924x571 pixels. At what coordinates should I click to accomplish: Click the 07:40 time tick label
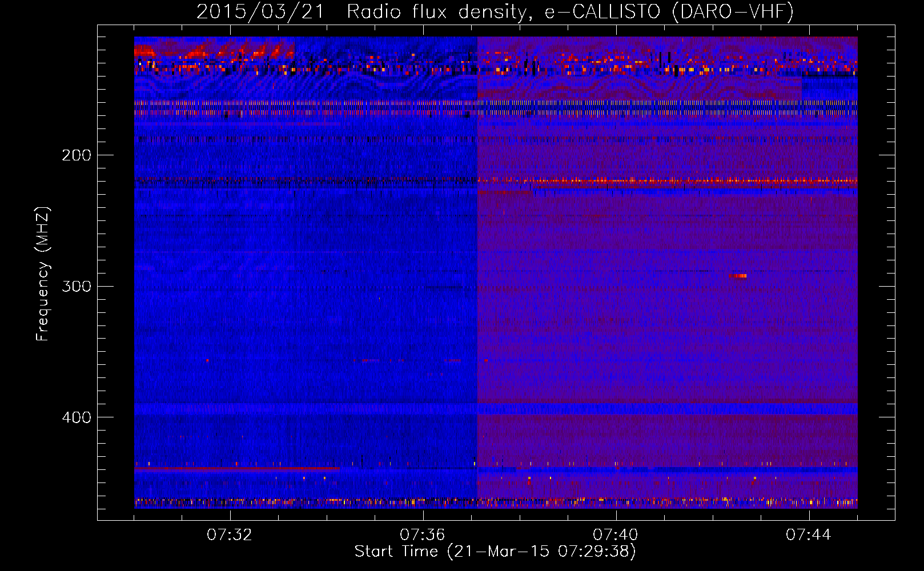(616, 535)
